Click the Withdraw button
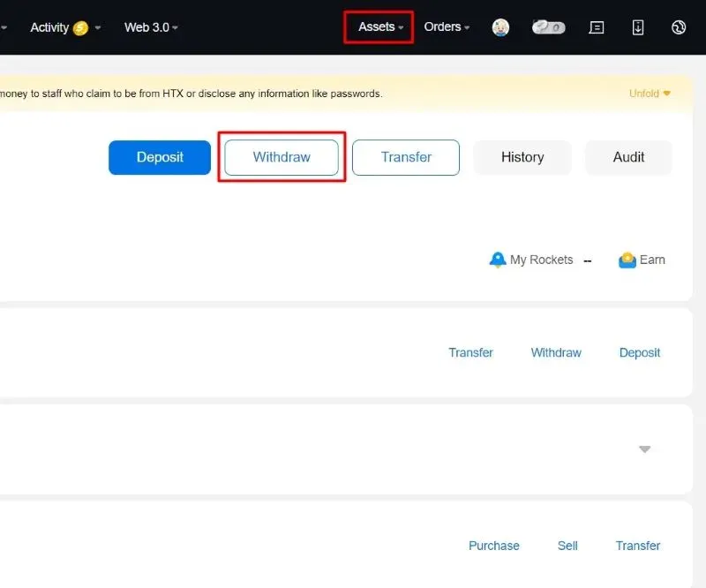The height and width of the screenshot is (588, 706). click(280, 157)
